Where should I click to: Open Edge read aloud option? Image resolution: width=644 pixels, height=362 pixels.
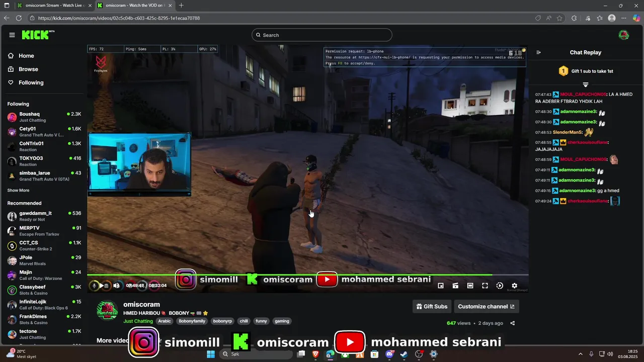click(x=549, y=18)
